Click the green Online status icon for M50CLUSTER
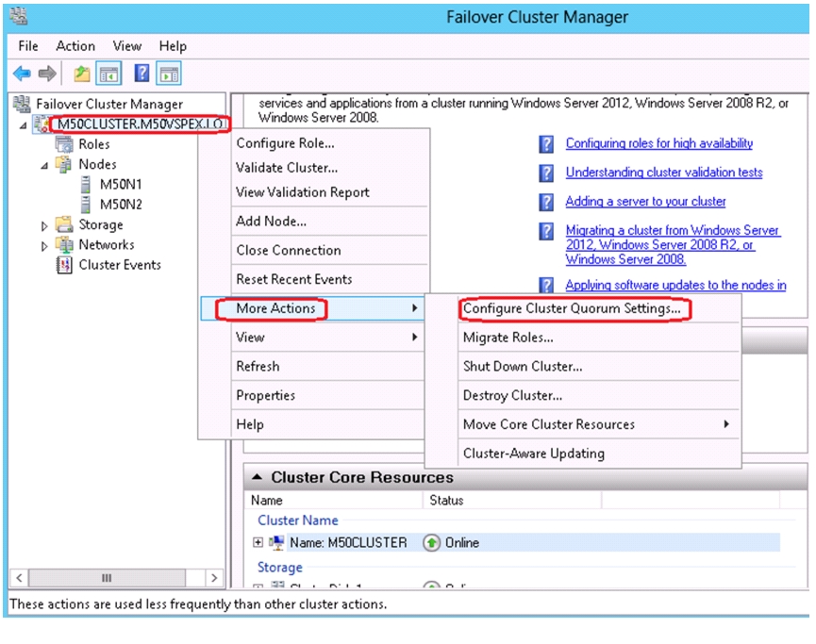The image size is (816, 644). point(431,543)
